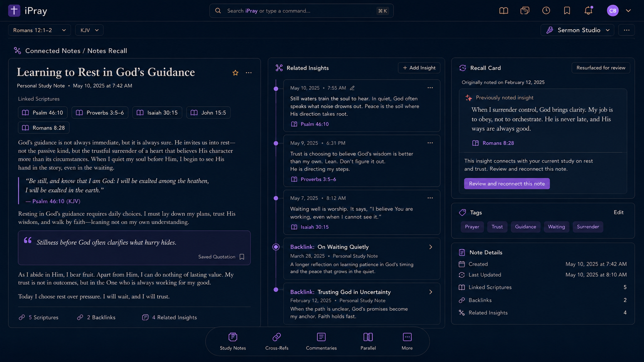
Task: Open the stacked notes icon in header
Action: 525,11
